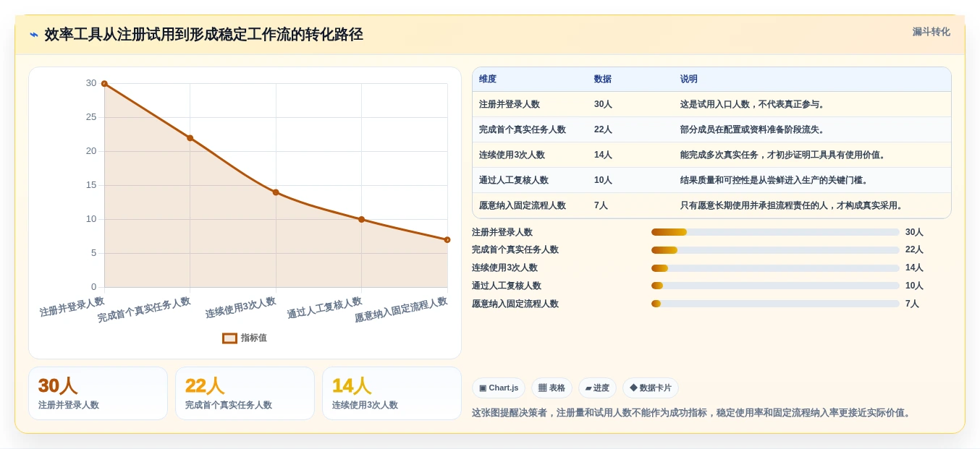
Task: Select the 14人 data card
Action: click(392, 393)
